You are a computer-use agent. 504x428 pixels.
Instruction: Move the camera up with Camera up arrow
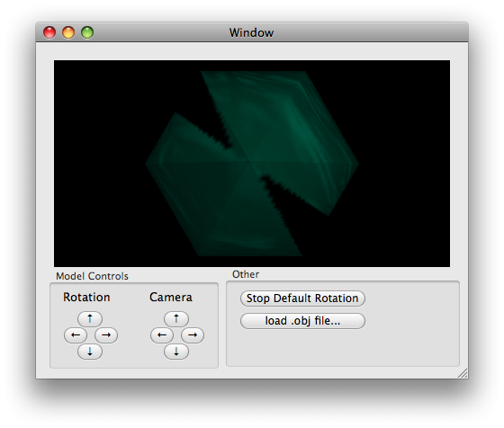point(176,319)
